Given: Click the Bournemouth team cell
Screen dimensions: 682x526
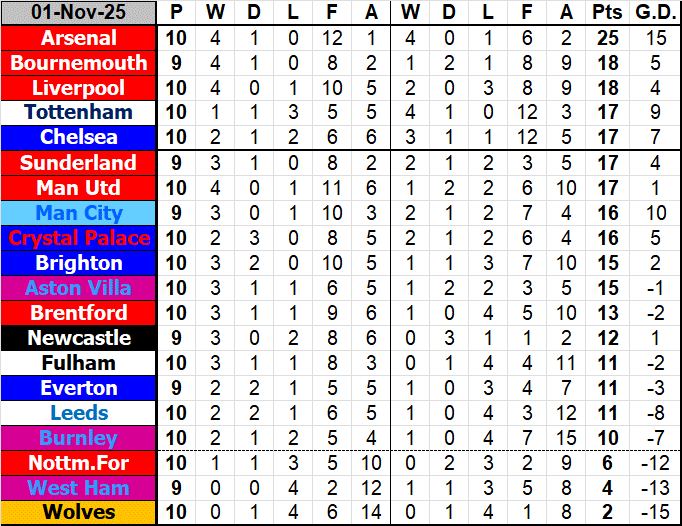Looking at the screenshot, I should (79, 63).
